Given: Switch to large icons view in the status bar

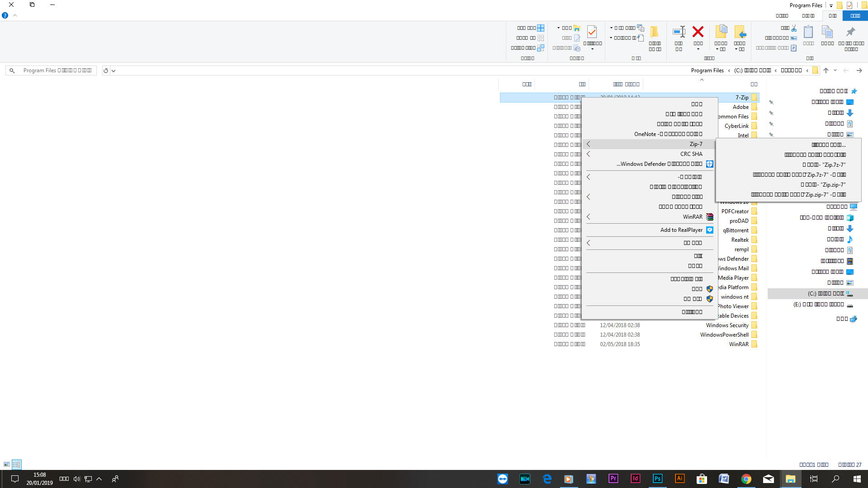Looking at the screenshot, I should click(x=7, y=464).
